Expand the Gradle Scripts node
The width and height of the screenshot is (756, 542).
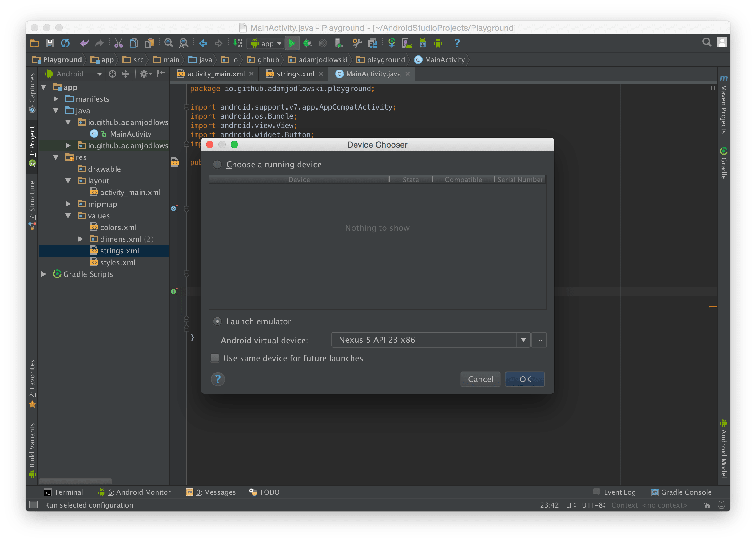point(44,274)
